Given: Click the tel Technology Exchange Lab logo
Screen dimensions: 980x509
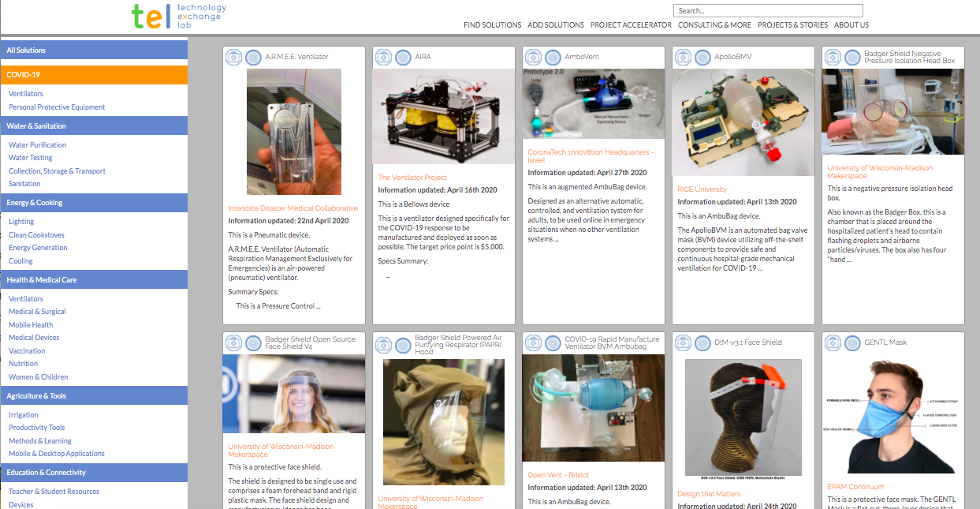Looking at the screenshot, I should [179, 15].
